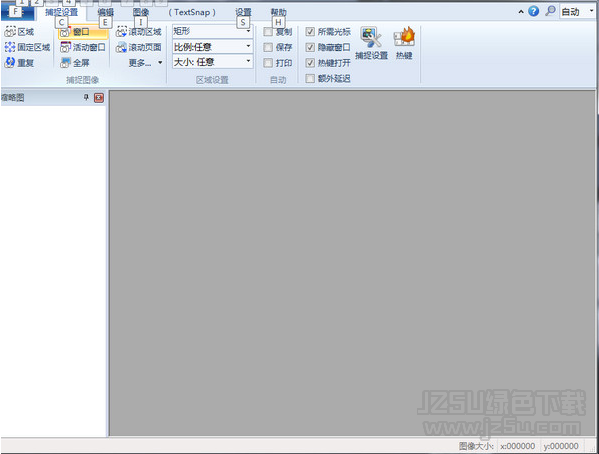599x454 pixels.
Task: Select the 区域 region capture tool
Action: pyautogui.click(x=19, y=32)
